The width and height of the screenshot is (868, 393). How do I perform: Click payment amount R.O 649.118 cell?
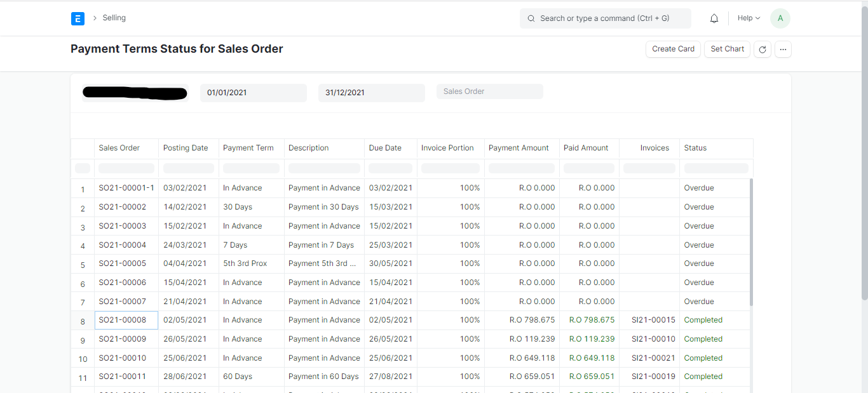522,358
